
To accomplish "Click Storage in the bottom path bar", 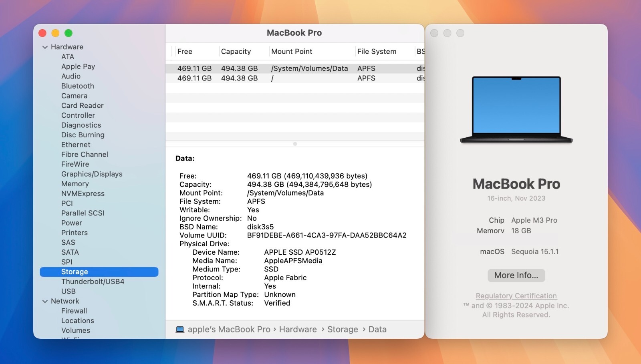I will (343, 330).
